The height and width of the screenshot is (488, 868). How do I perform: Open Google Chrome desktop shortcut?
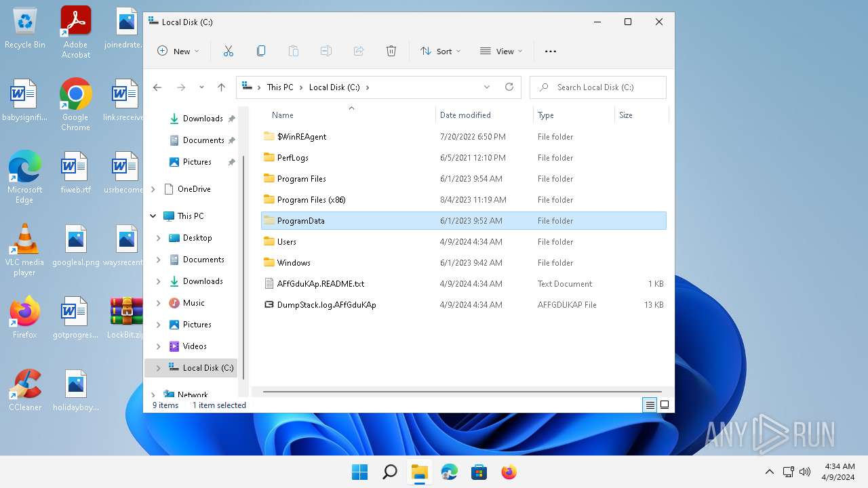[76, 104]
